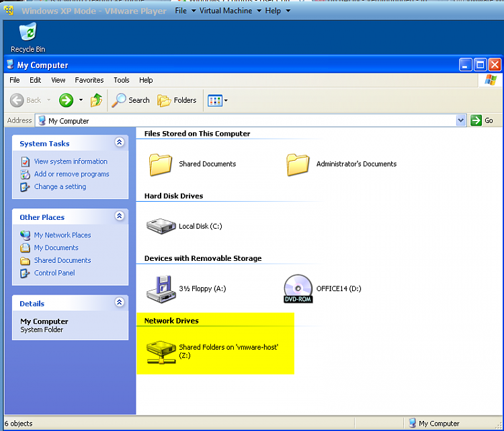Viewport: 504px width, 431px height.
Task: Click the green Forward arrow button
Action: point(67,100)
